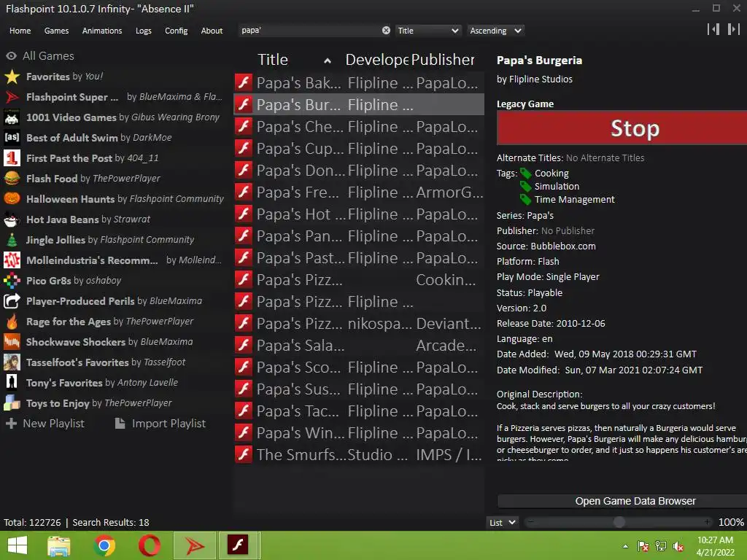This screenshot has width=747, height=560.
Task: Click the volume icon in system tray
Action: point(678,545)
